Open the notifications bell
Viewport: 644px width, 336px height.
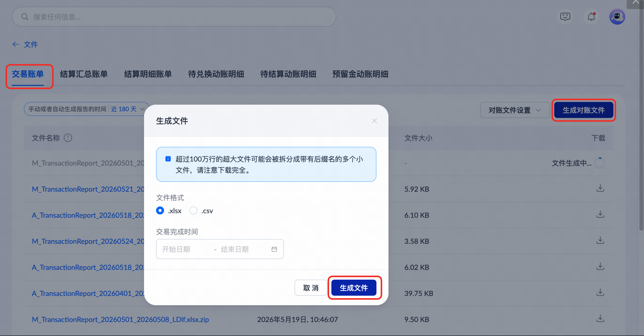tap(591, 17)
